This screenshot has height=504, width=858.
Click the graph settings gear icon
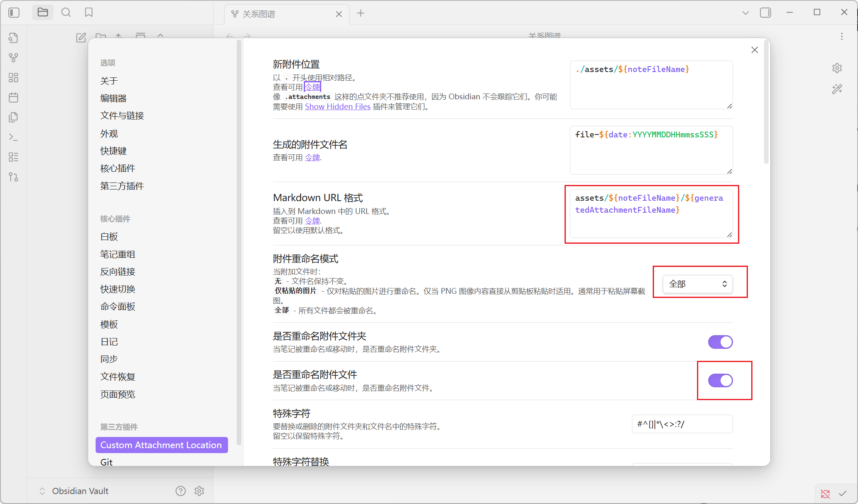tap(837, 68)
